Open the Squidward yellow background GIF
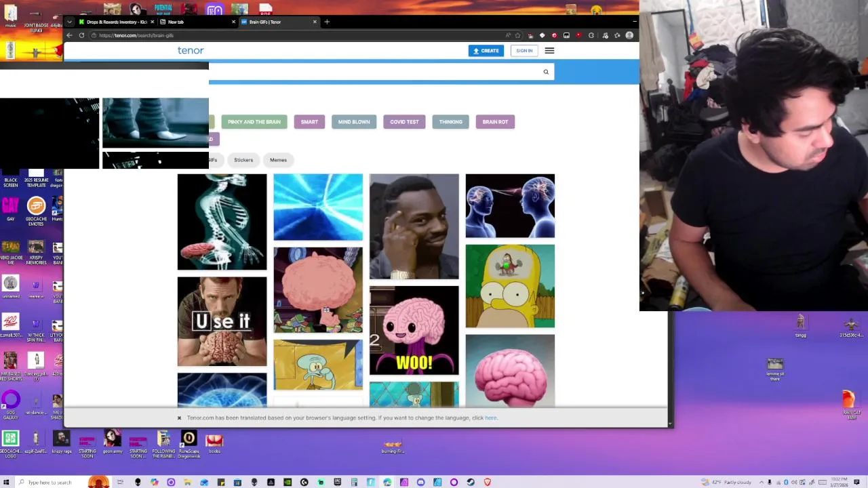The height and width of the screenshot is (488, 868). [x=318, y=365]
